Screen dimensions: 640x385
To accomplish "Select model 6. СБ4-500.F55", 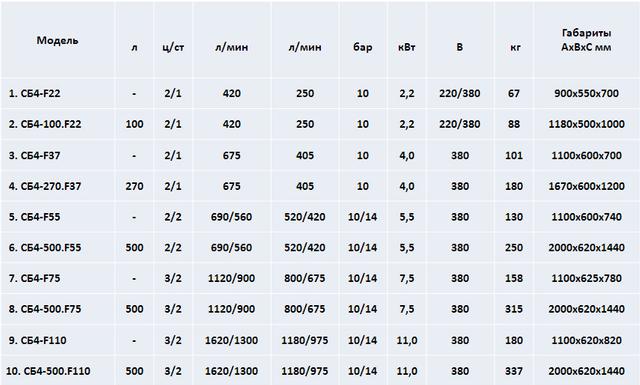I will 45,247.
